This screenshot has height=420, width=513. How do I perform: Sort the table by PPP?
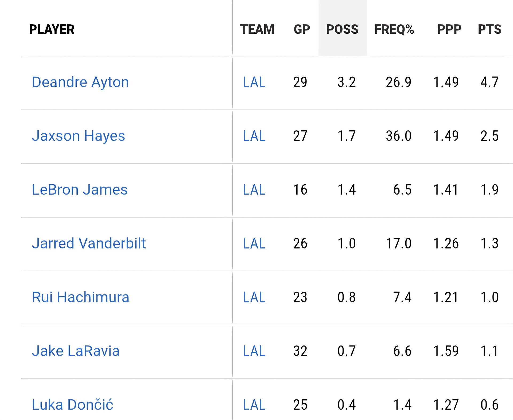[449, 29]
